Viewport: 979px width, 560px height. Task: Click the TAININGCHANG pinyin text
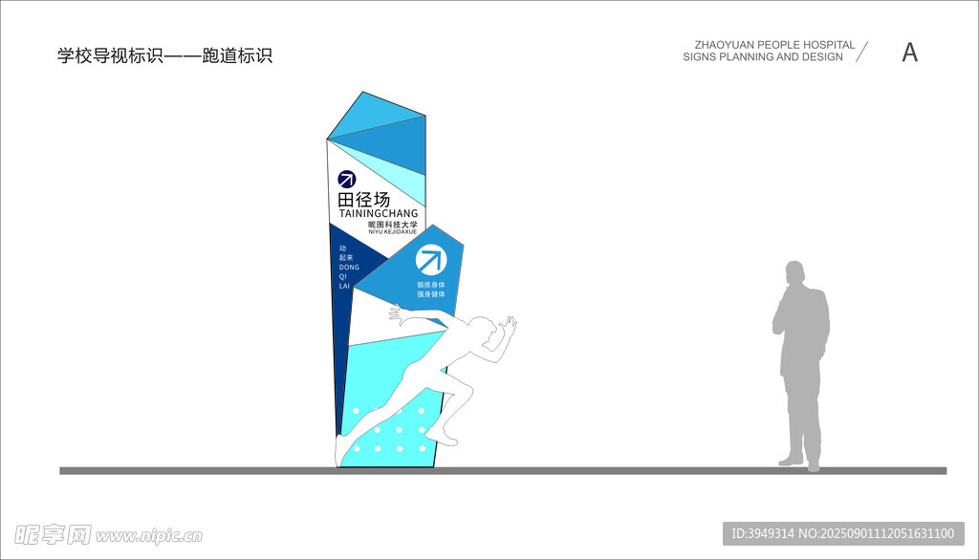(379, 213)
